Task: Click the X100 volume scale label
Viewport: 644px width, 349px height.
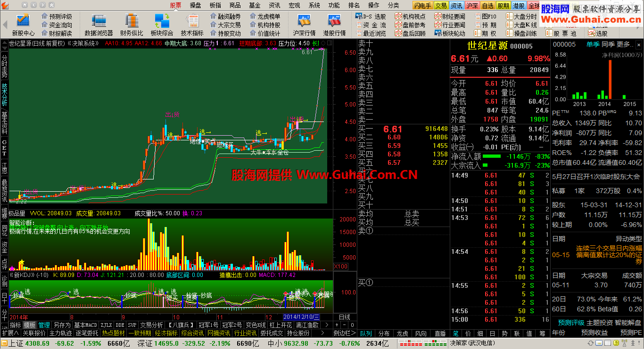Action: [340, 266]
